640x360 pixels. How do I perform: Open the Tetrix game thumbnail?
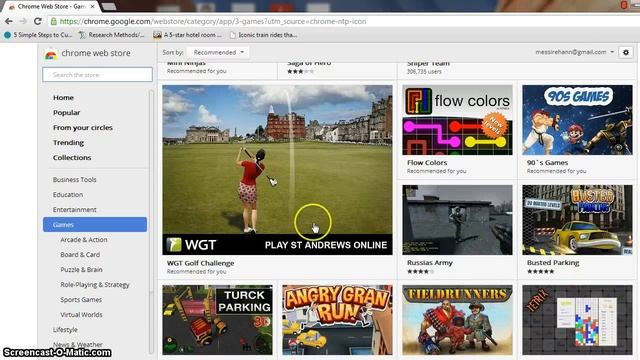click(577, 320)
